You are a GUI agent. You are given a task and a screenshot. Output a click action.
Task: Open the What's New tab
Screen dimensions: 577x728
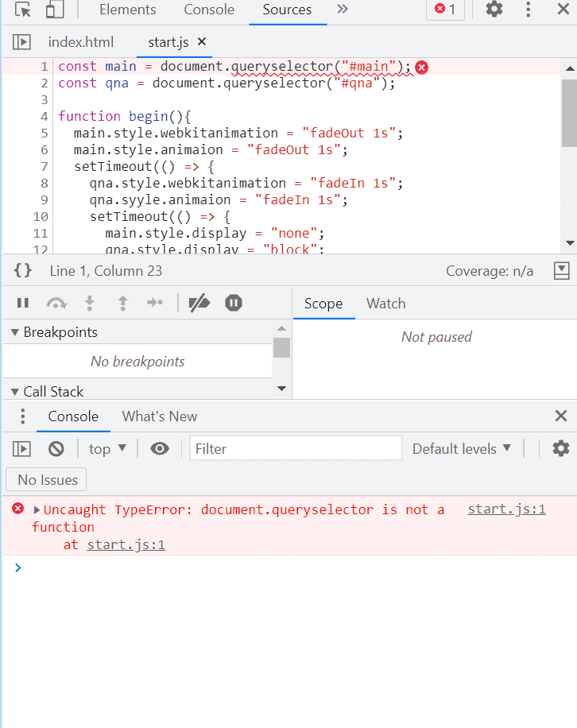160,416
